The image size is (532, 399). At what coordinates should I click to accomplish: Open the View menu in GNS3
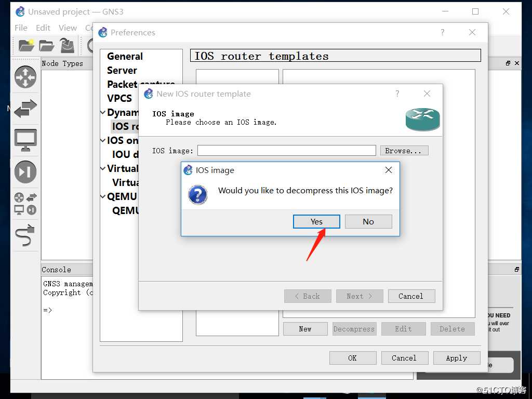tap(68, 28)
